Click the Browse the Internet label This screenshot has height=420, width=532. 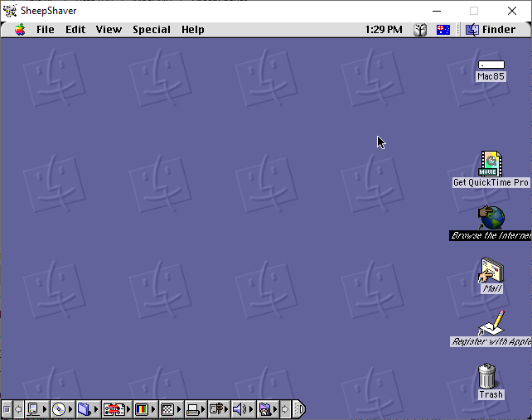491,235
